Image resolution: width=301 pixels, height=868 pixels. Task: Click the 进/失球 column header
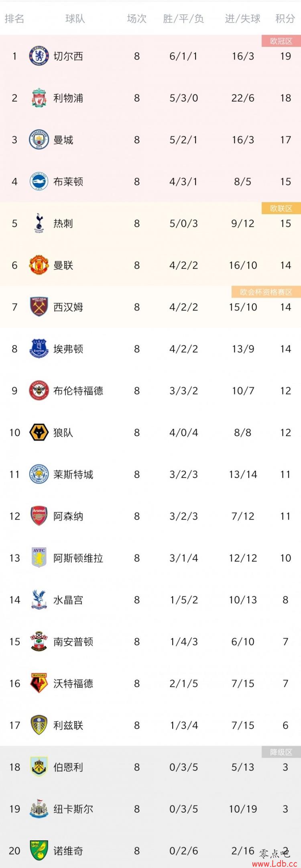click(242, 18)
